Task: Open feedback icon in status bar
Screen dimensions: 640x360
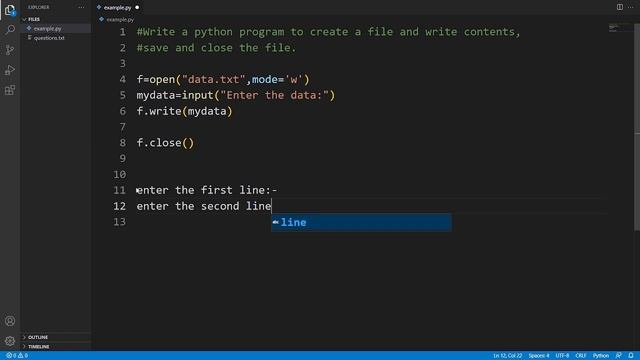Action: click(619, 356)
